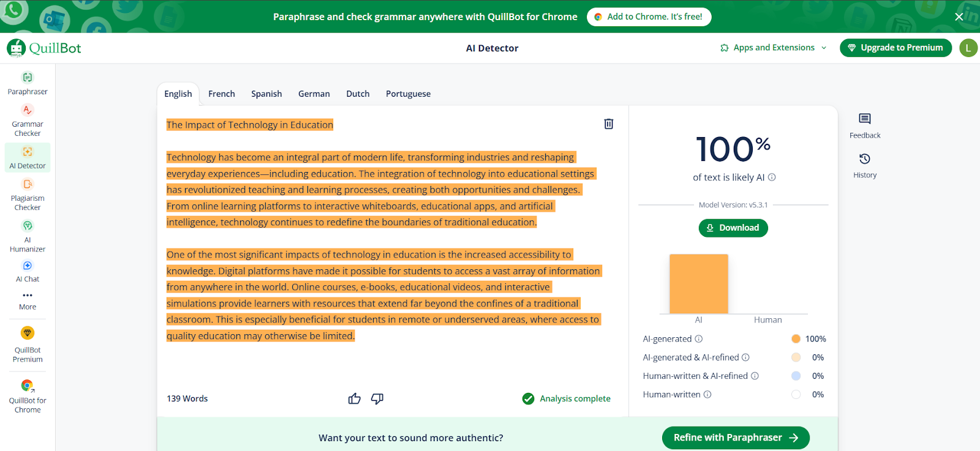Click the 'Analysis complete' status
Image resolution: width=980 pixels, height=451 pixels.
tap(567, 399)
